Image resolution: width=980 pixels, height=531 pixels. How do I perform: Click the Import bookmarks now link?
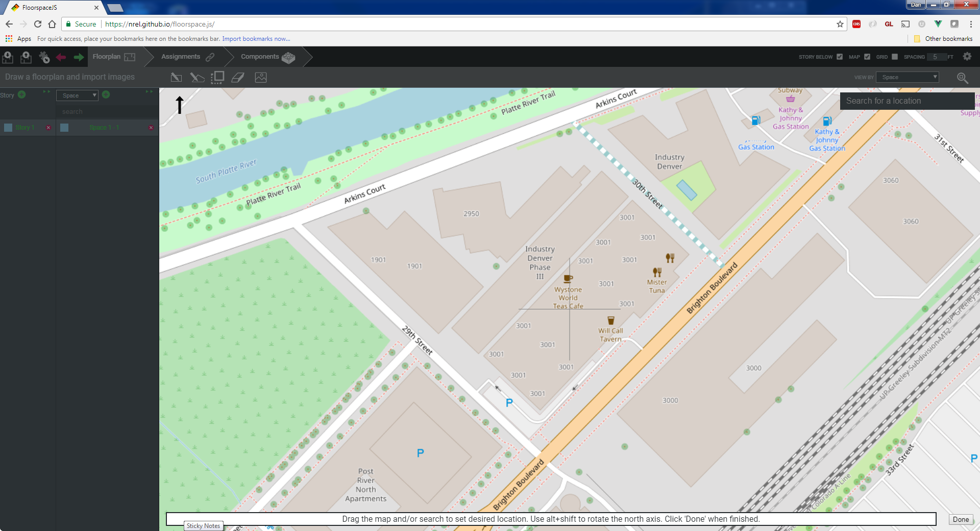[x=256, y=39]
